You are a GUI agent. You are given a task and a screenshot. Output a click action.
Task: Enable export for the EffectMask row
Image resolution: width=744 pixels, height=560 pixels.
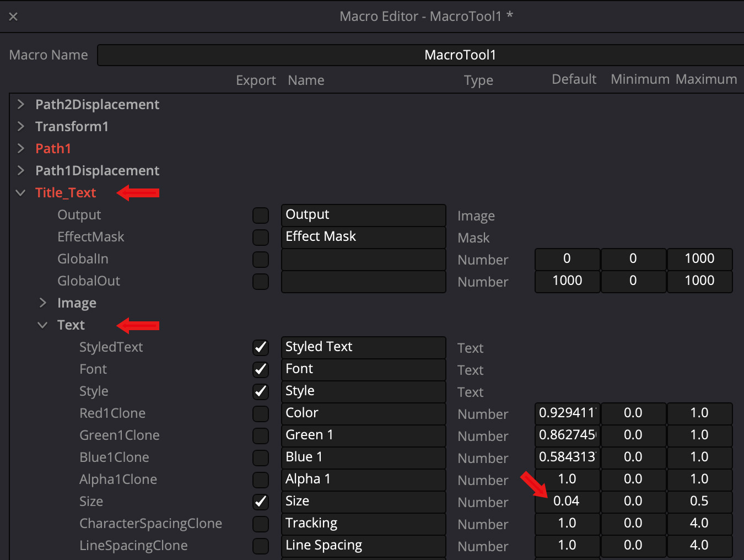[x=260, y=237]
